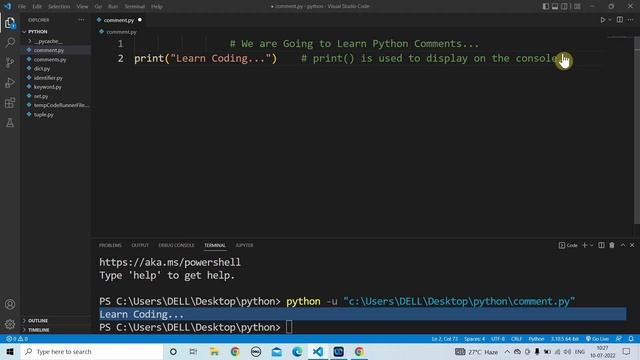The width and height of the screenshot is (640, 360).
Task: Open the Search view in activity bar
Action: pos(10,42)
